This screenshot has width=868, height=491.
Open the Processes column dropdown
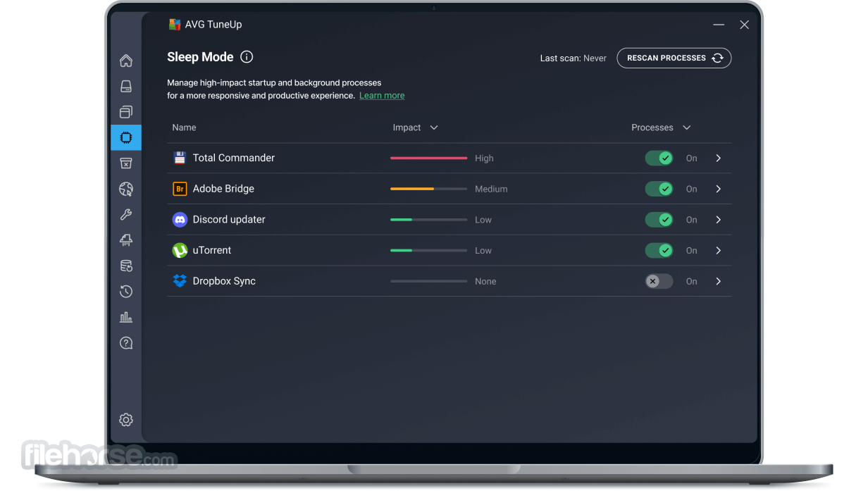click(687, 128)
